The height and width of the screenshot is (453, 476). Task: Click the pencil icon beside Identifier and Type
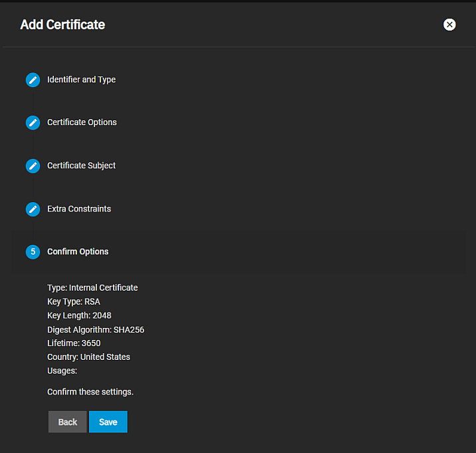click(x=33, y=80)
